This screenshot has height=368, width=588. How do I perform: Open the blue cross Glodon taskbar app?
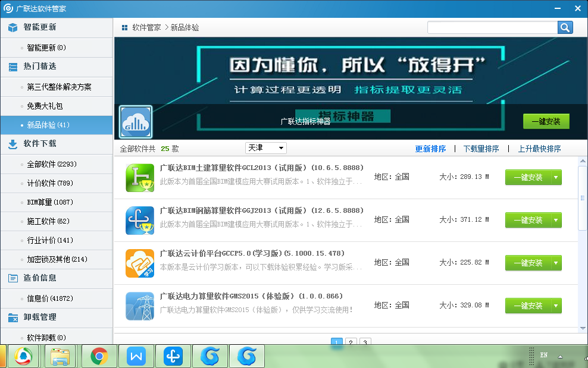173,356
